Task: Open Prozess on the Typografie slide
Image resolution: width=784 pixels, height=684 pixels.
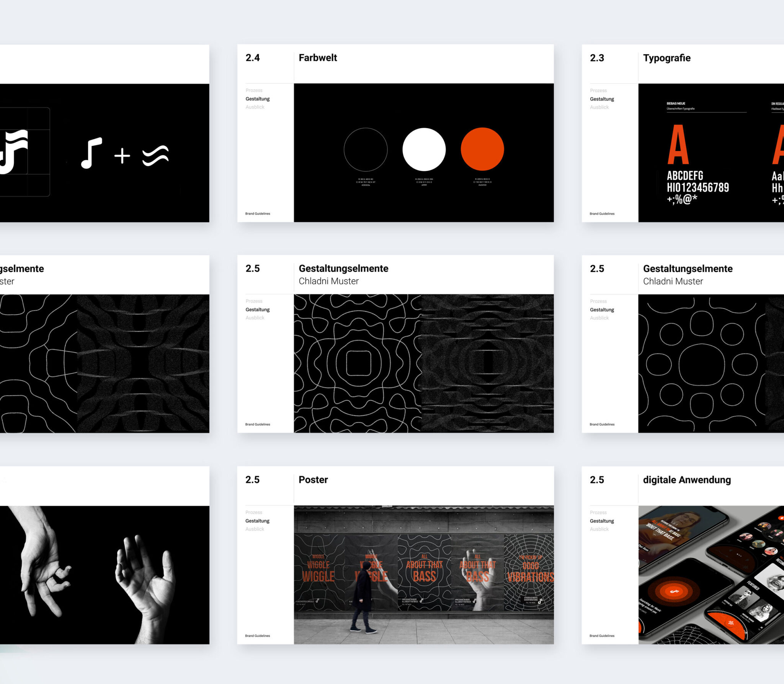Action: (x=598, y=91)
